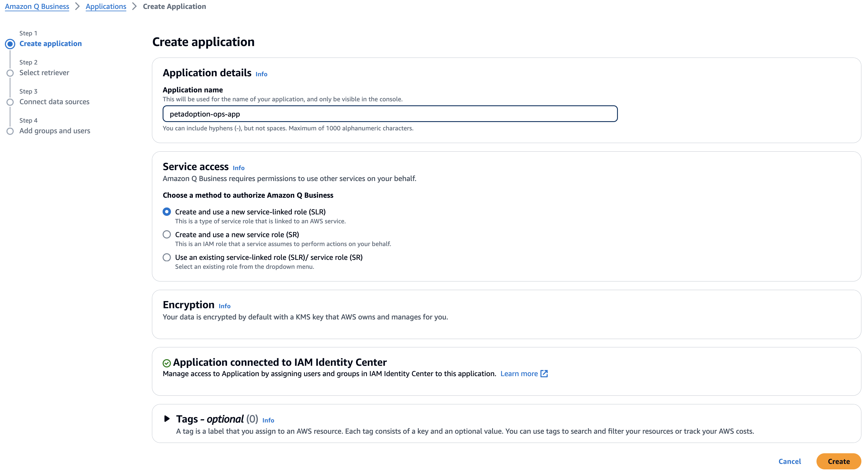Open the Applications breadcrumb page

point(106,6)
